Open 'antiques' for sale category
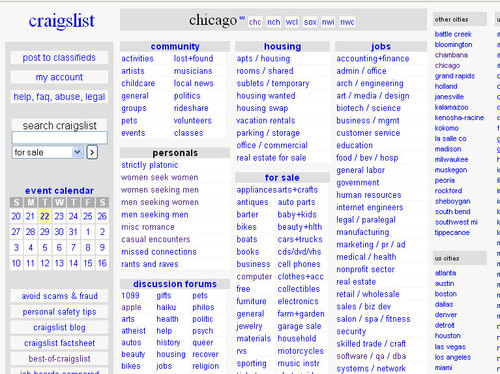Screen dimensions: 500x374 point(252,202)
